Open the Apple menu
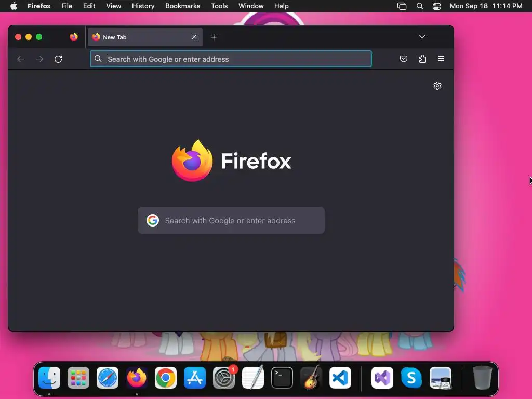 (x=14, y=6)
